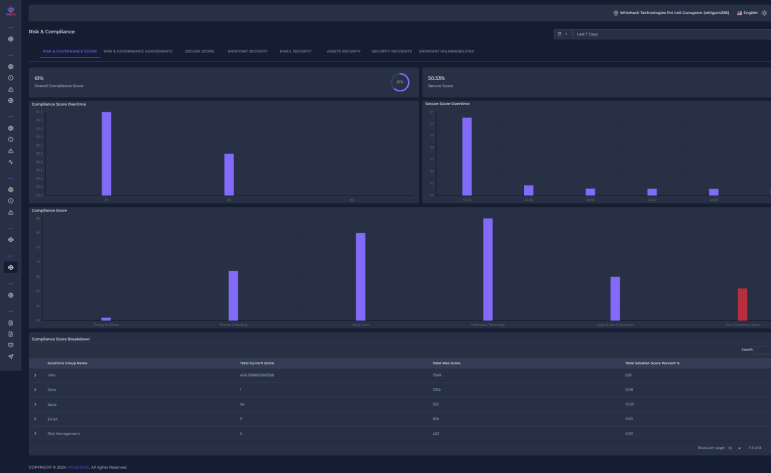Click the Whizhack Technologies organization name
This screenshot has width=771, height=473.
674,13
